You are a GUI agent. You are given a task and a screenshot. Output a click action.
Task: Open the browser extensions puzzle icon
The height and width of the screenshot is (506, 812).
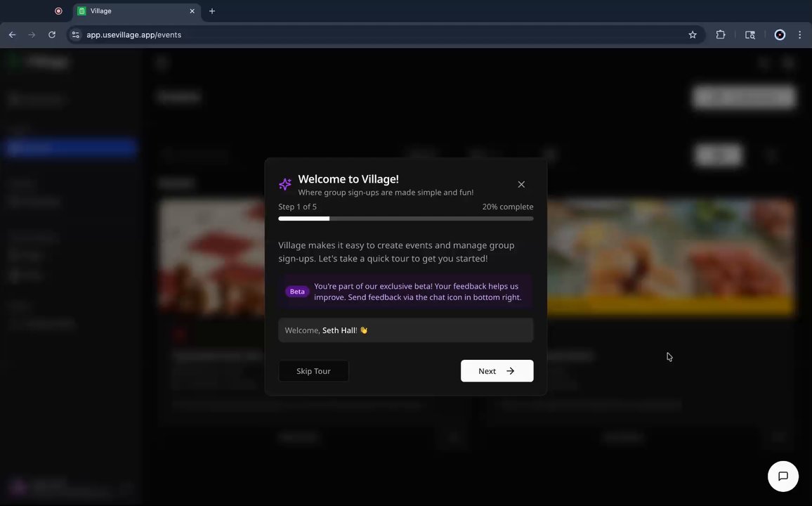(721, 34)
